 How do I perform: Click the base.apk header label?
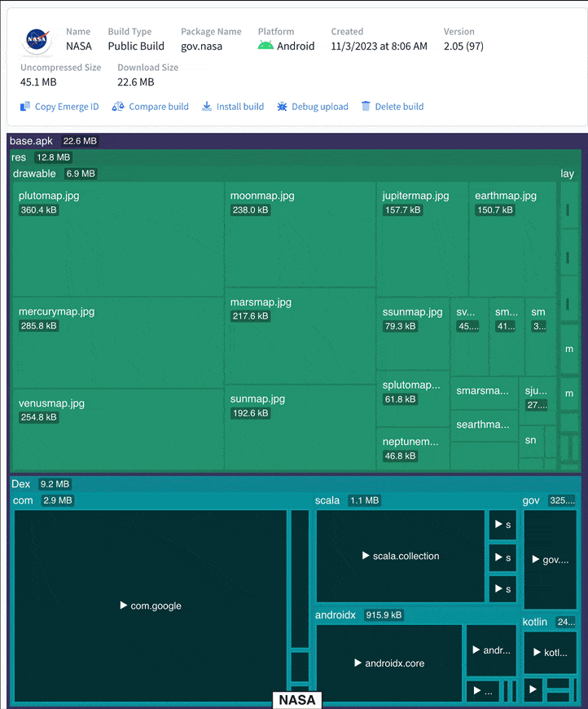tap(31, 142)
